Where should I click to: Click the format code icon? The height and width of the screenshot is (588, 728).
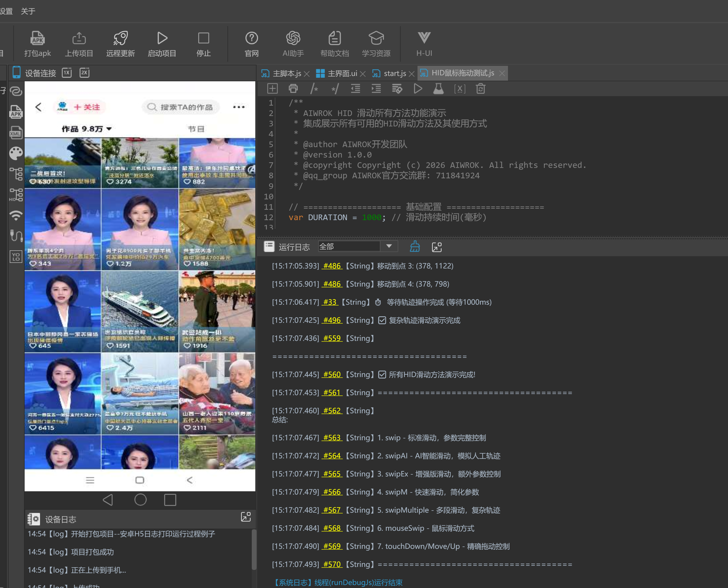click(397, 89)
